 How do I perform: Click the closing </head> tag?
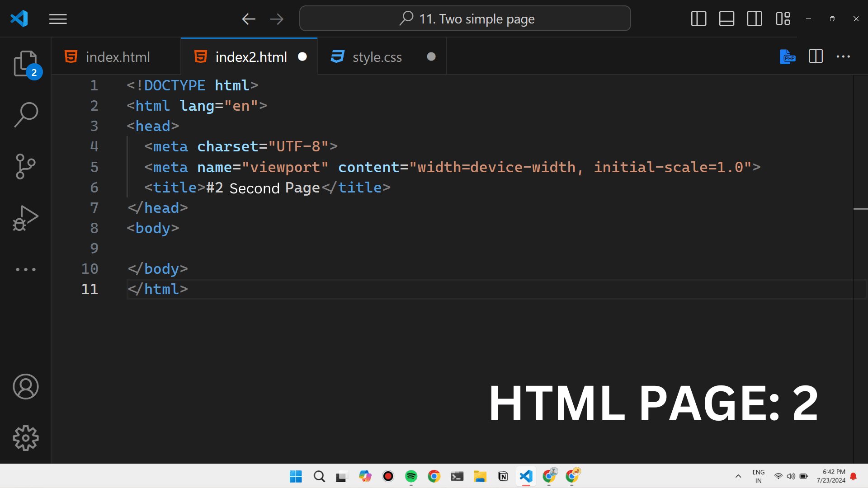(x=157, y=208)
